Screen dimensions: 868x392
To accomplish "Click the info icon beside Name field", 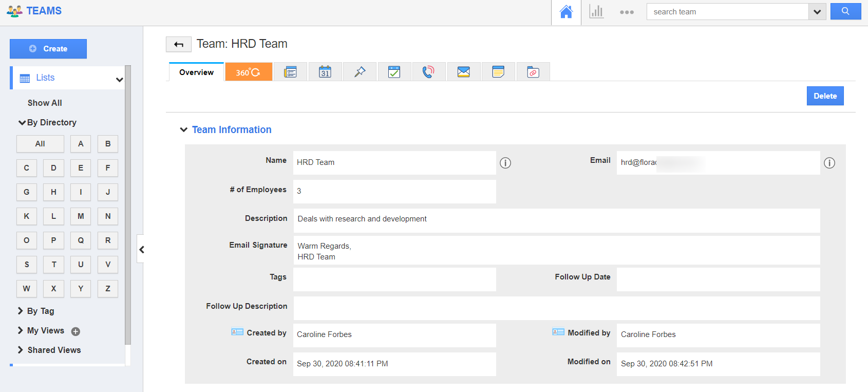I will [505, 163].
